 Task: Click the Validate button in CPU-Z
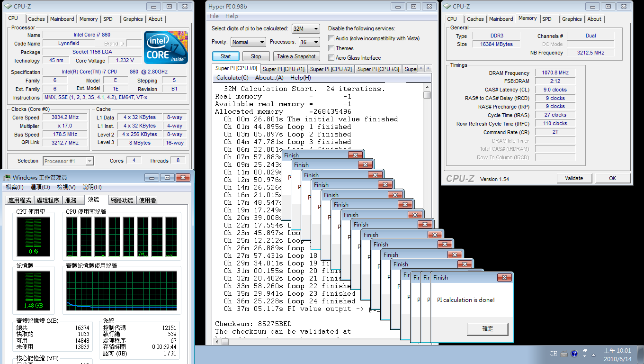(x=574, y=179)
